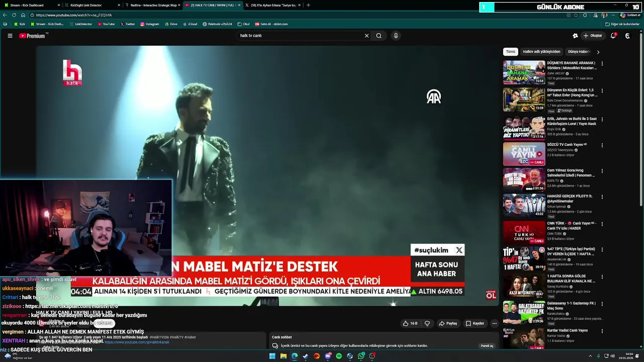Open Steam from the taskbar

tap(305, 356)
